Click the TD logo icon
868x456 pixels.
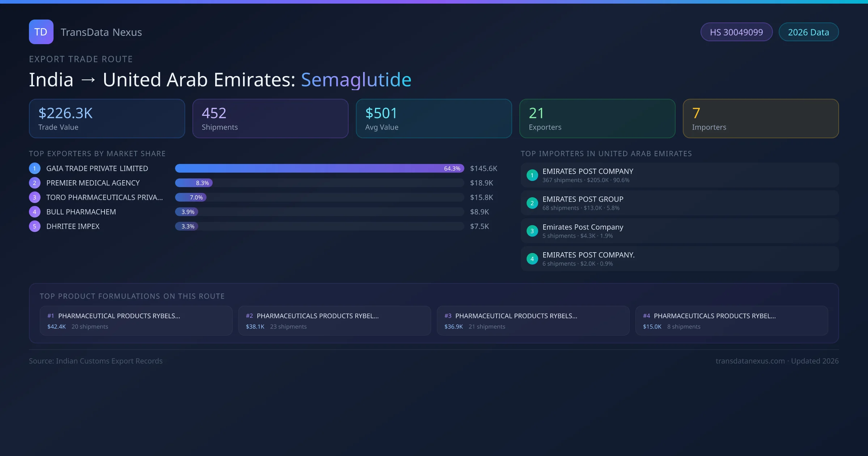(x=41, y=32)
